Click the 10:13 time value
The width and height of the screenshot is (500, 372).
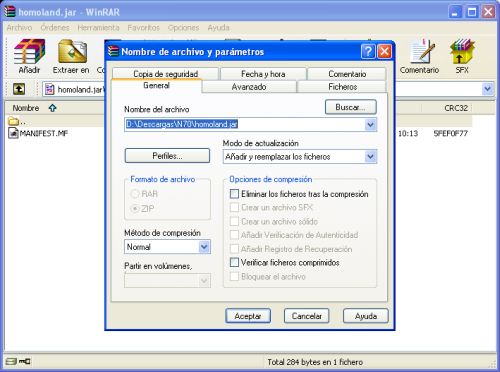(x=408, y=133)
